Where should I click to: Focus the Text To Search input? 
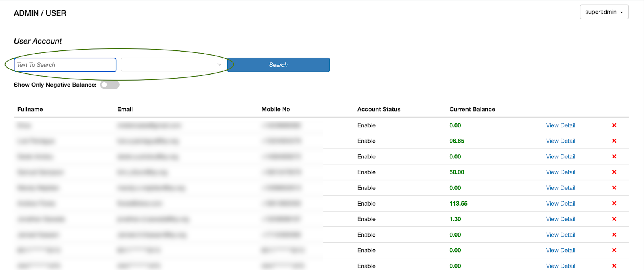(x=65, y=65)
